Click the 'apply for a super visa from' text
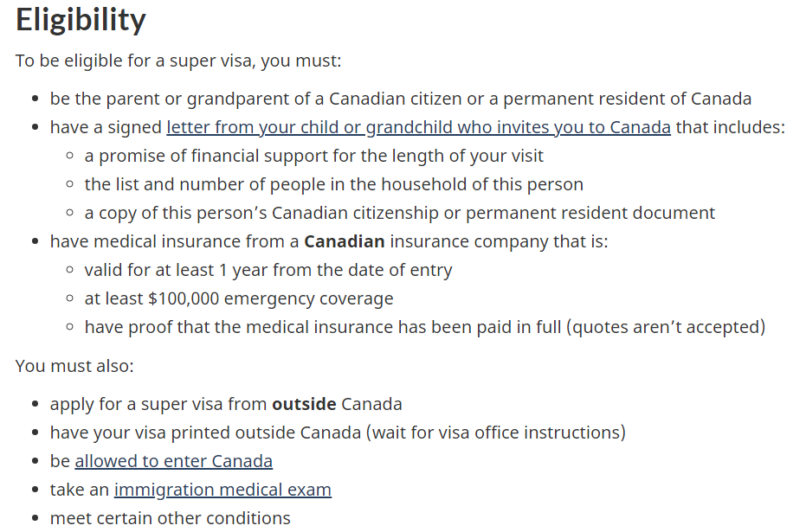 click(x=158, y=404)
